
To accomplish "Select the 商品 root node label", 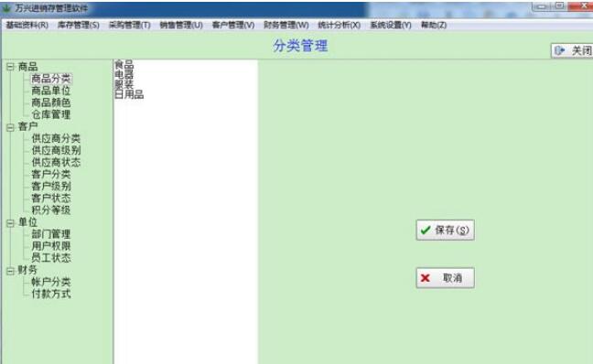I will 27,67.
